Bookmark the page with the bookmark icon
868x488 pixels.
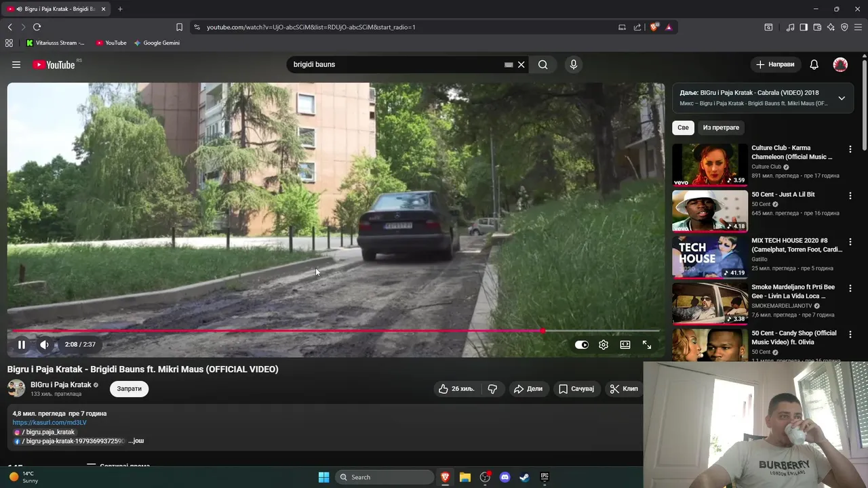click(179, 27)
